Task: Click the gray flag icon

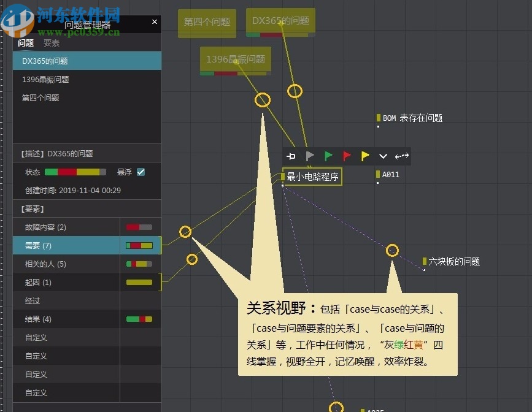Action: tap(310, 156)
